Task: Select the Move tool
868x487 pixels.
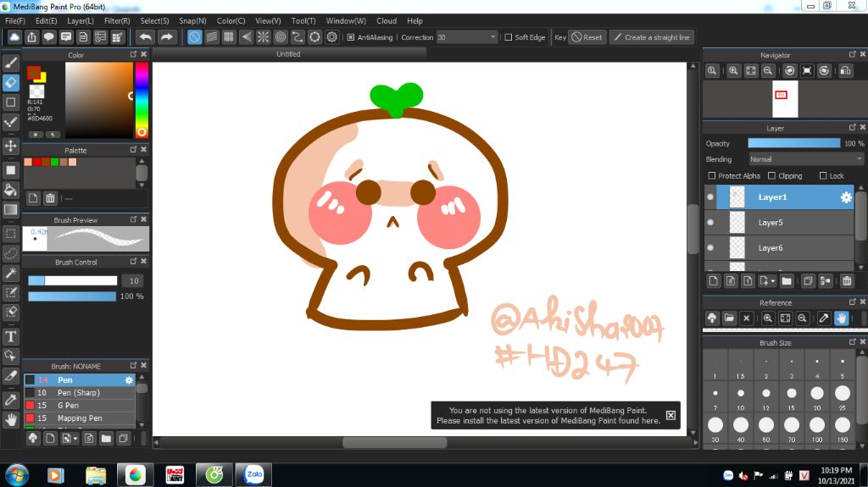Action: click(10, 146)
